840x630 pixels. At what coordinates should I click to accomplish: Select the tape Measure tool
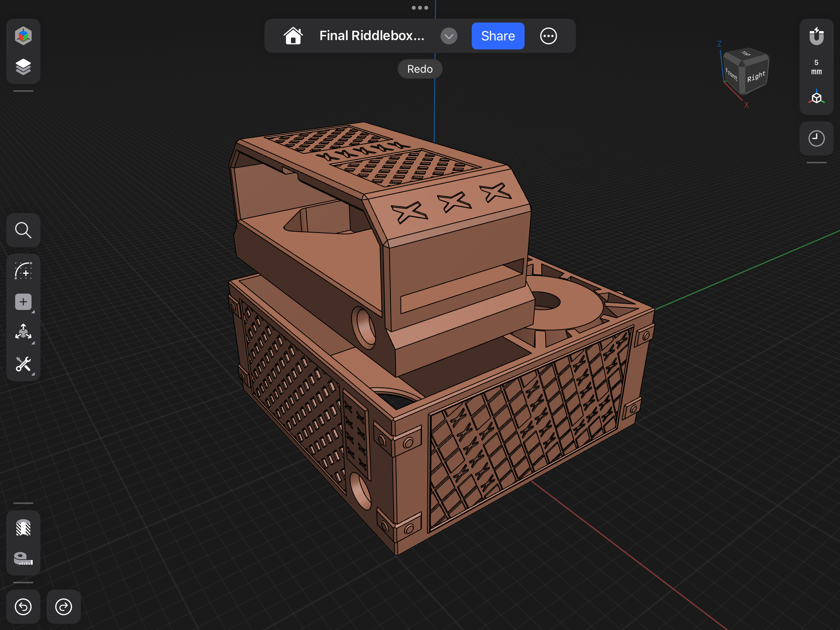tap(23, 558)
